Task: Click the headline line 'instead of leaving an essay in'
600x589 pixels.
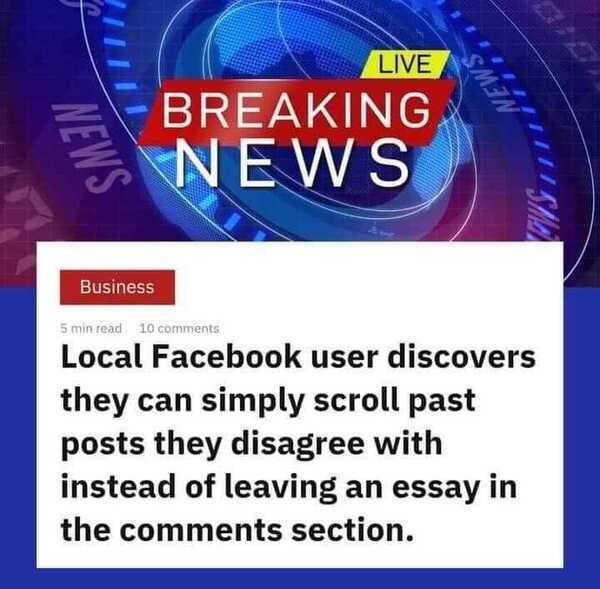Action: [x=289, y=487]
